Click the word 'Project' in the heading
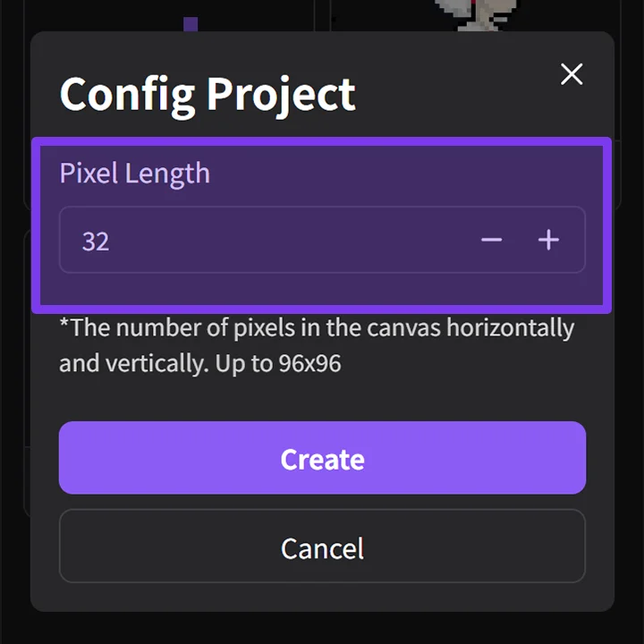644x644 pixels. coord(281,97)
